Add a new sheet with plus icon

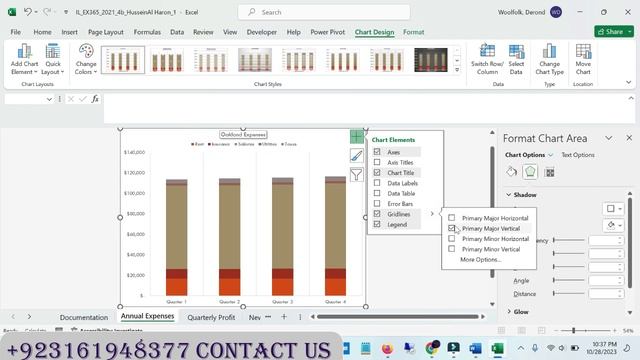click(x=284, y=317)
